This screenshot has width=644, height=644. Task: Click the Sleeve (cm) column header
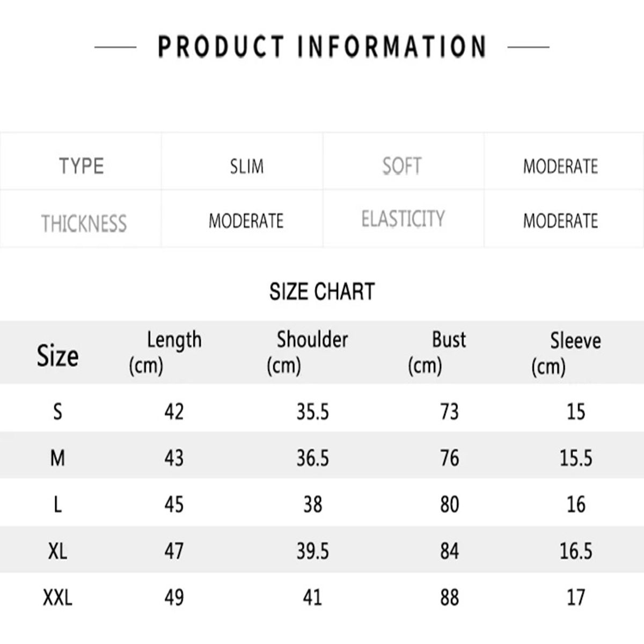point(566,353)
